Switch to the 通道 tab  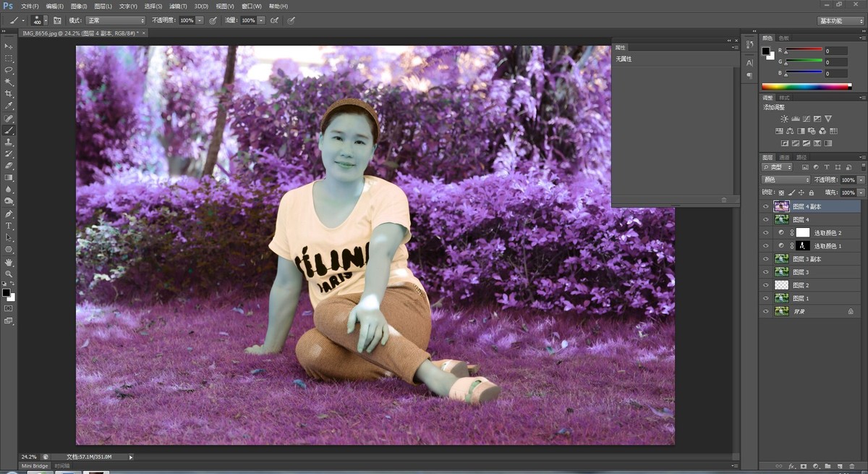[x=784, y=157]
